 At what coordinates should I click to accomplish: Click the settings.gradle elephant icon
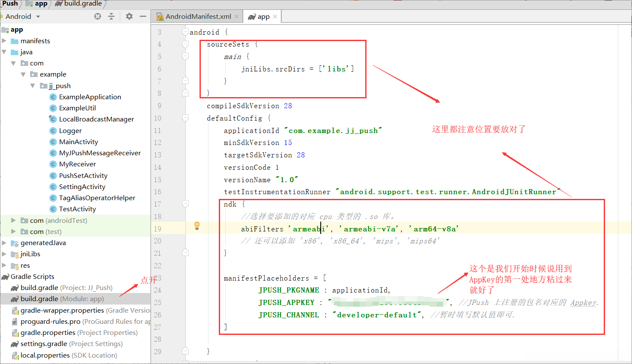tap(15, 344)
